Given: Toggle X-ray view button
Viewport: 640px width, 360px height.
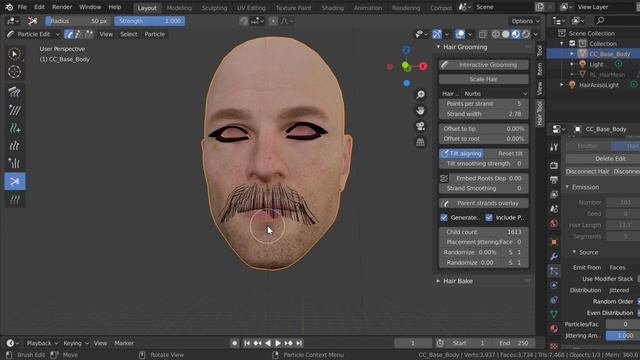Looking at the screenshot, I should click(482, 34).
